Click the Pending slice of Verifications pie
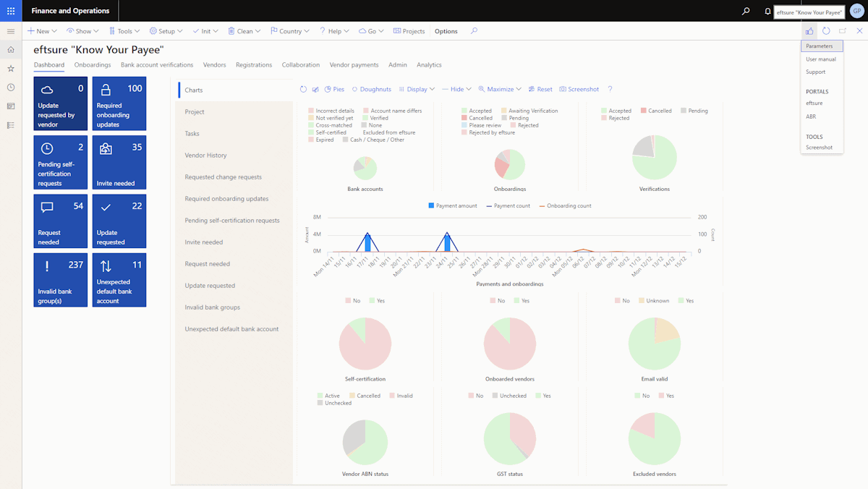Image resolution: width=868 pixels, height=489 pixels. (x=642, y=145)
